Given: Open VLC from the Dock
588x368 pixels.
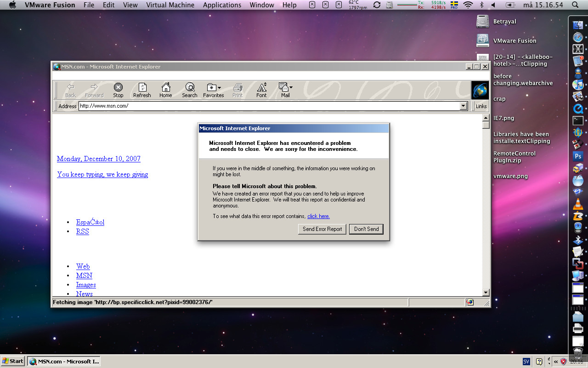Looking at the screenshot, I should click(x=578, y=204).
